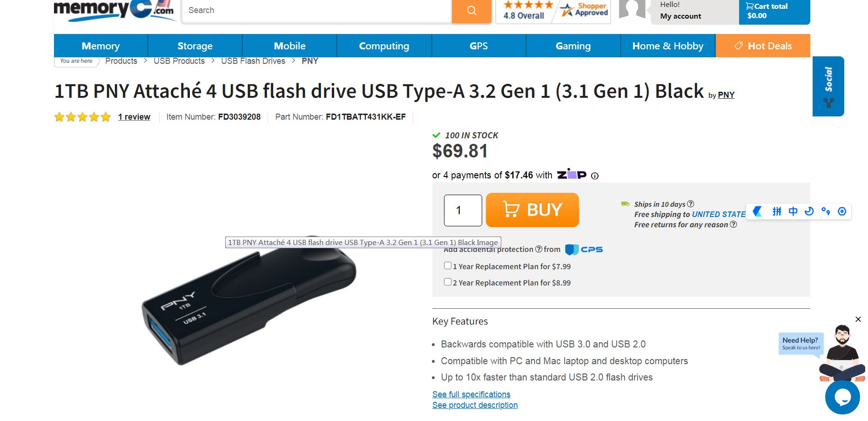868x421 pixels.
Task: Open the live chat bubble
Action: [x=842, y=397]
